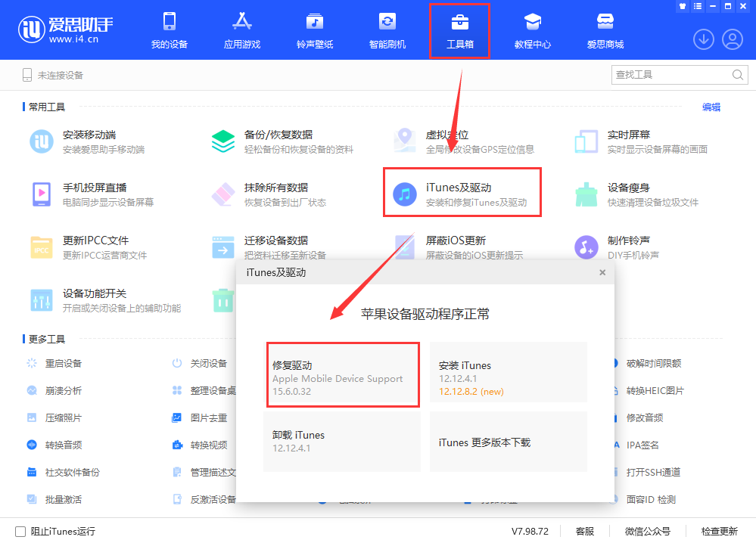Click the 查找工具 search field
The image size is (756, 543).
pos(672,75)
